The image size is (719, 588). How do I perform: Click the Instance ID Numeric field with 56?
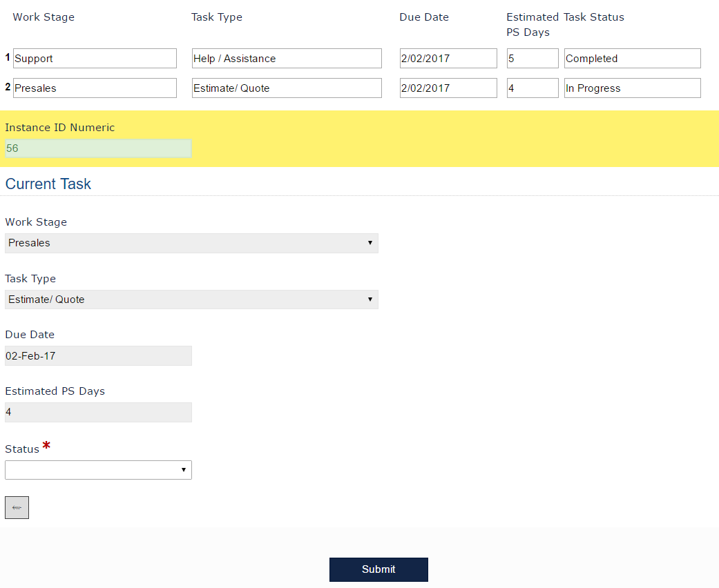pyautogui.click(x=98, y=148)
